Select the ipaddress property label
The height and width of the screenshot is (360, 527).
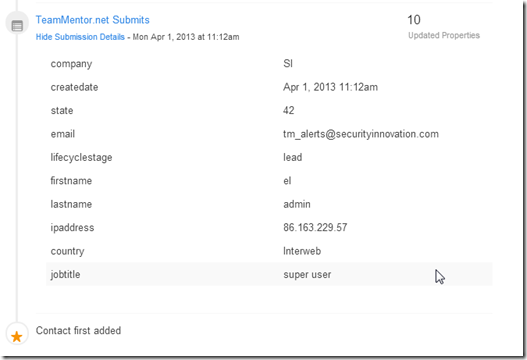point(72,228)
